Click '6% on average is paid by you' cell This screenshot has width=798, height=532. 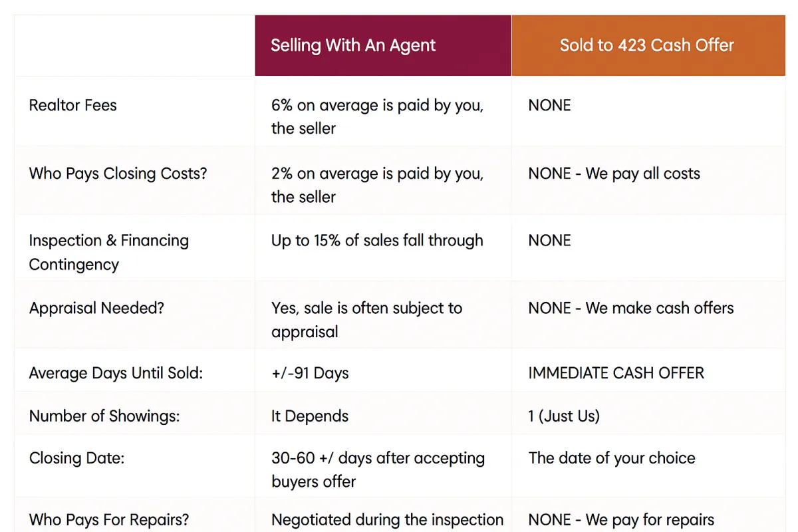[378, 116]
